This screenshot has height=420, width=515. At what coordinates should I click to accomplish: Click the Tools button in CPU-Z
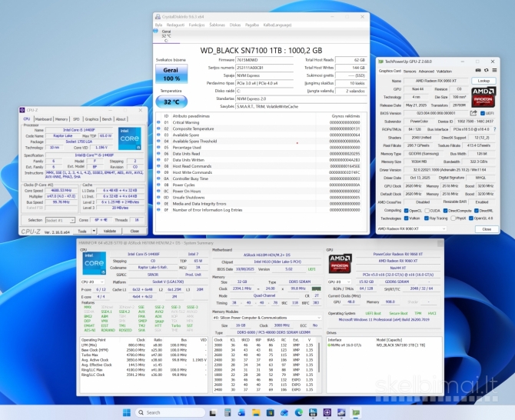point(82,231)
